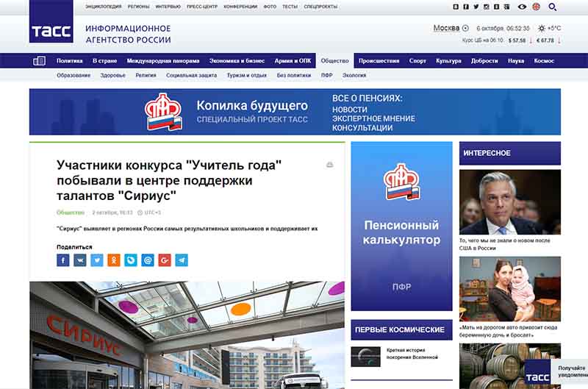Open the Пенсионный калькулятор banner
This screenshot has width=588, height=389.
click(401, 226)
